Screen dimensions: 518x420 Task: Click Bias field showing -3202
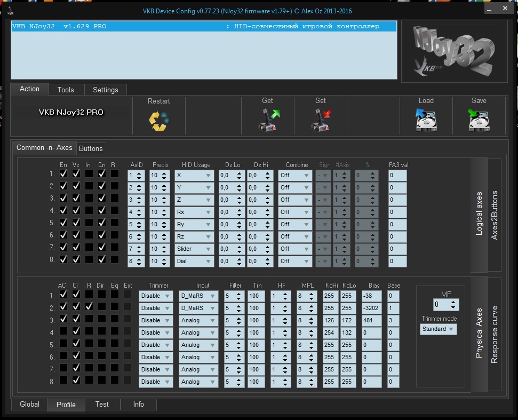tap(372, 308)
